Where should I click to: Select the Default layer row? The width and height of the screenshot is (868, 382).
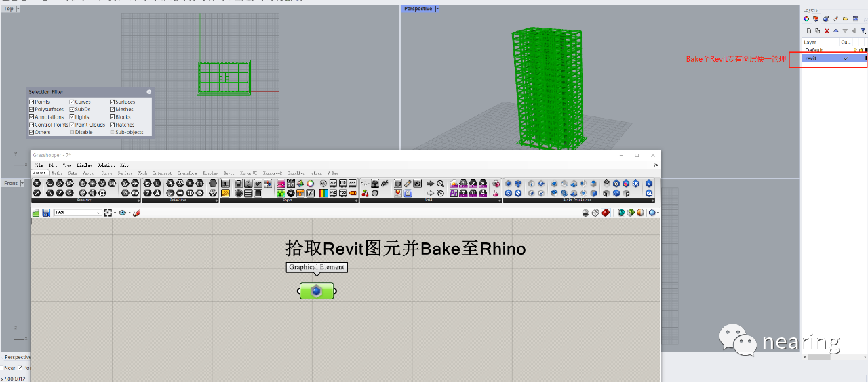pyautogui.click(x=835, y=50)
